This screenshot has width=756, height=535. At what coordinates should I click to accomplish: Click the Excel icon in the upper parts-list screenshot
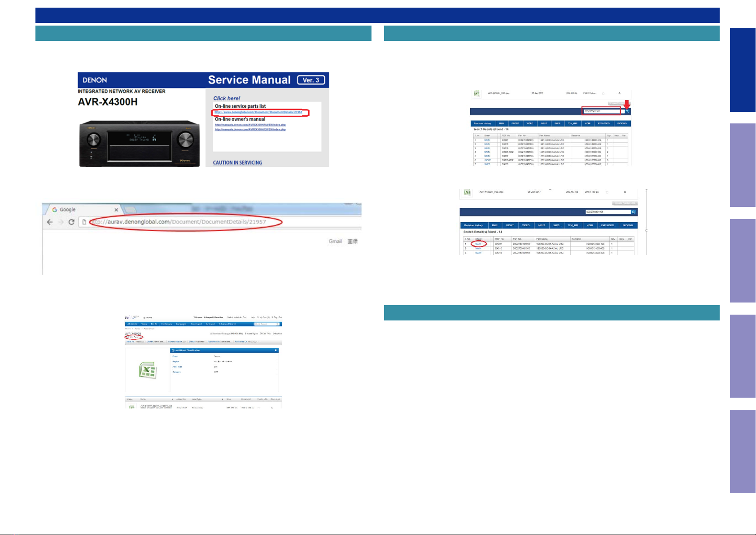pyautogui.click(x=477, y=93)
